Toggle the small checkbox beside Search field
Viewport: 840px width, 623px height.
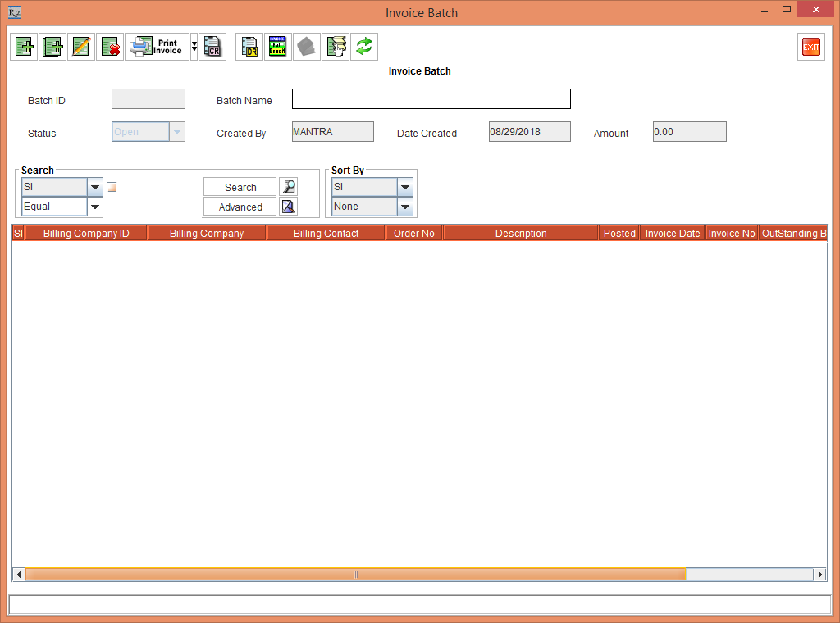pyautogui.click(x=112, y=187)
